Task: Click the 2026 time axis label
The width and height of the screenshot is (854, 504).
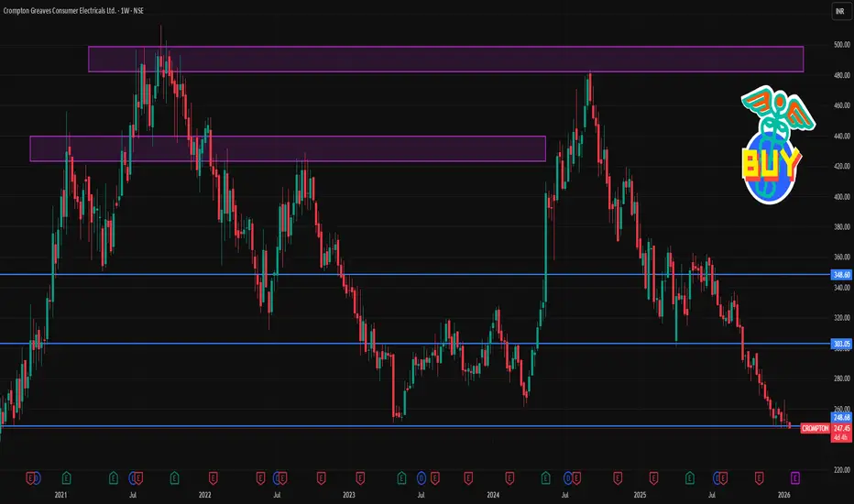Action: click(x=783, y=495)
